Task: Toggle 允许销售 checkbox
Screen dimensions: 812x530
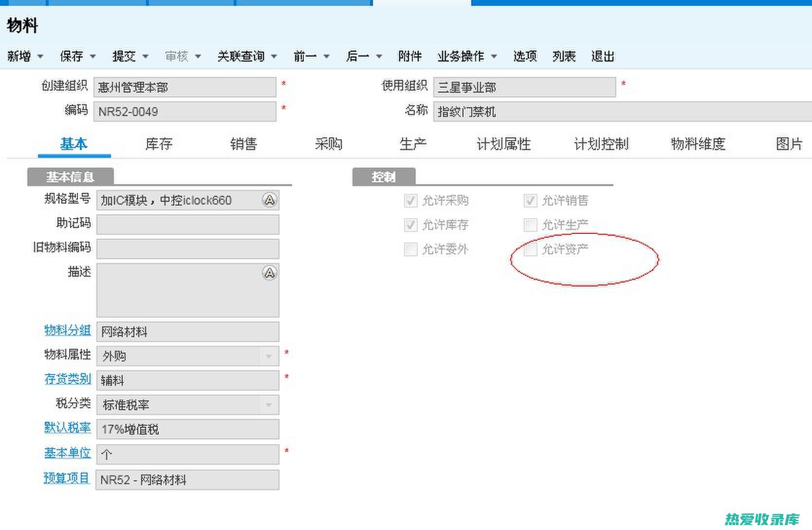Action: coord(530,201)
